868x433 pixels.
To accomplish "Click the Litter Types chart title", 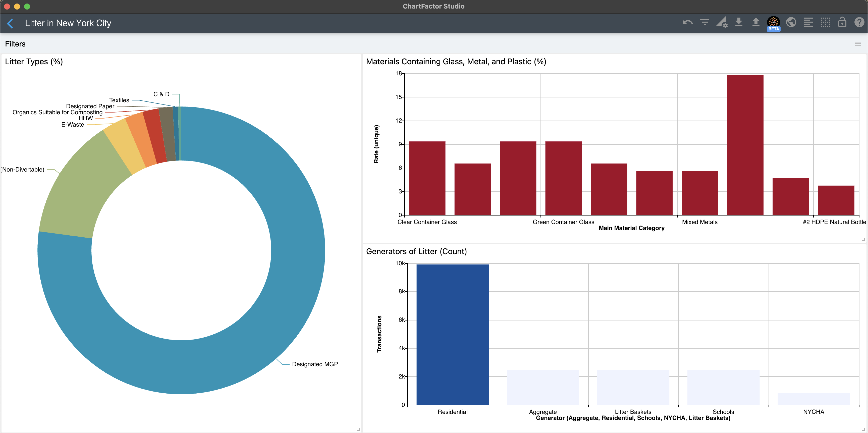I will click(x=34, y=62).
